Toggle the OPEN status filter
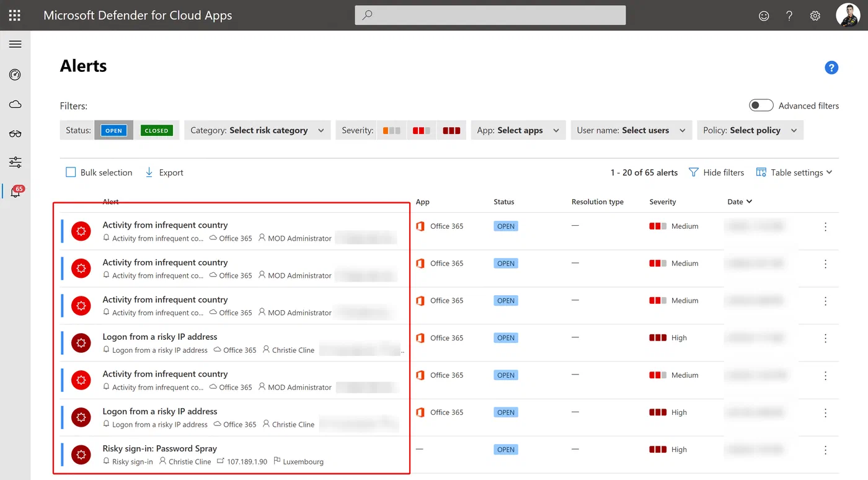Viewport: 868px width, 480px height. pos(113,130)
